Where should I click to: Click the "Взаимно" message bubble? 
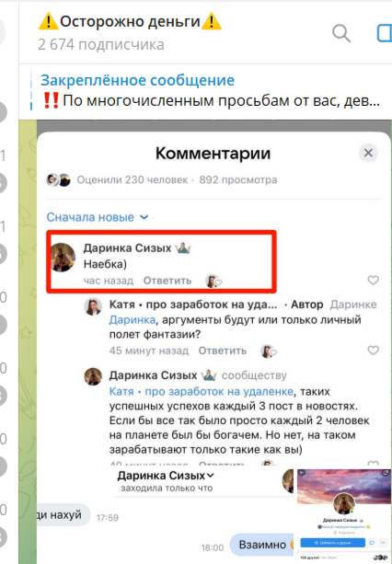click(262, 545)
